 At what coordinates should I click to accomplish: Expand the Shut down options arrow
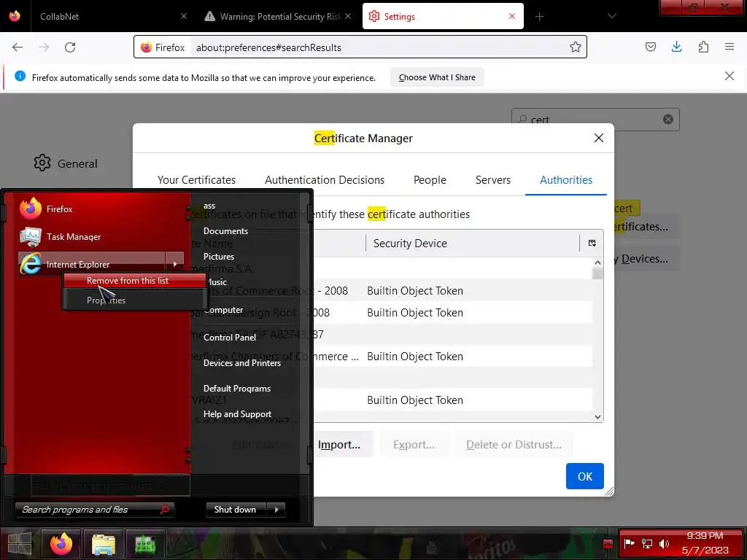pyautogui.click(x=276, y=510)
